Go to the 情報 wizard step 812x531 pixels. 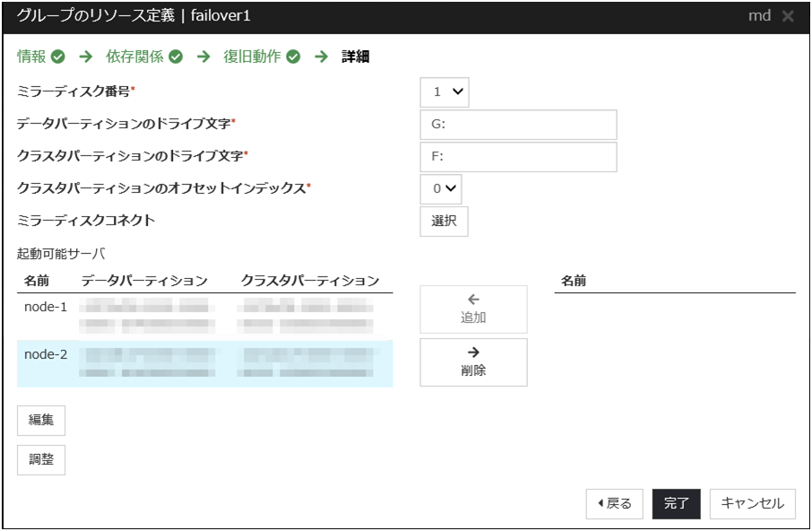pos(32,57)
